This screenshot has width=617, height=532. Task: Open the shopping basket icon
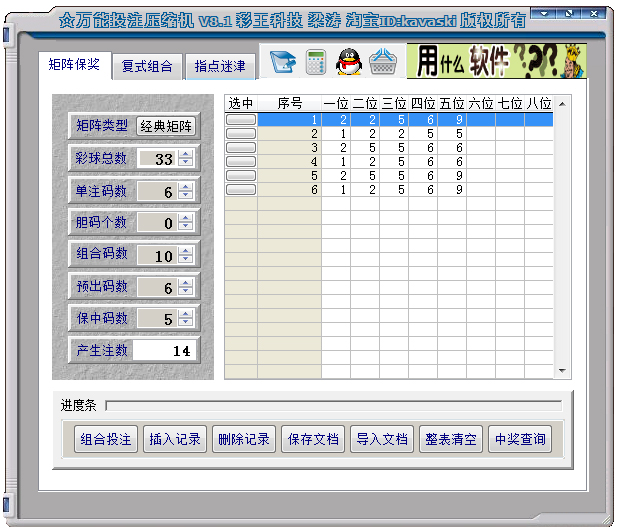click(382, 62)
